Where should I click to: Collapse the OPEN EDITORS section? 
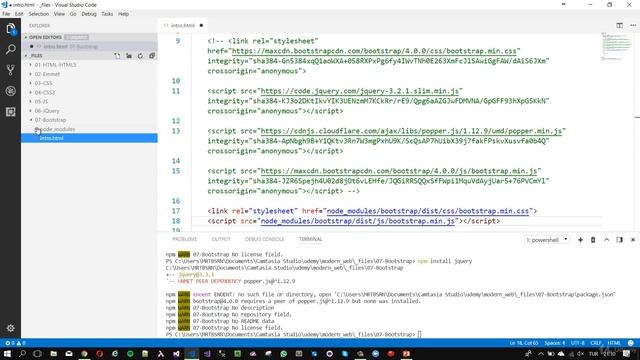[26, 37]
